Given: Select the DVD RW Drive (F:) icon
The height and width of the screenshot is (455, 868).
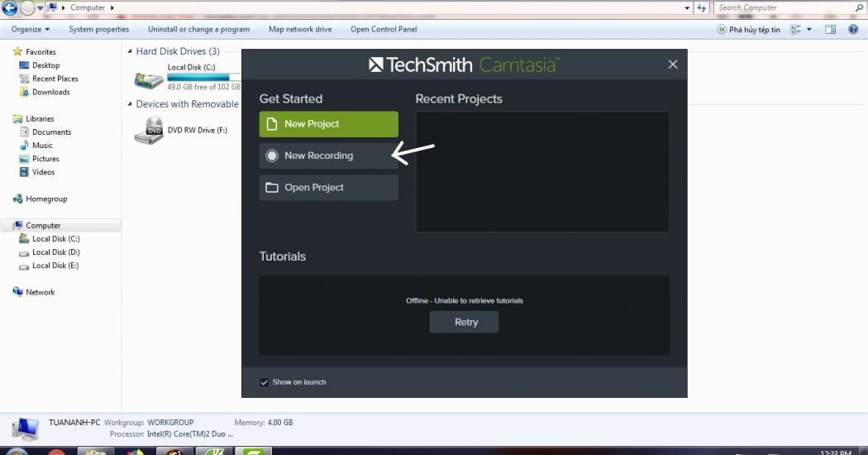Looking at the screenshot, I should [148, 130].
